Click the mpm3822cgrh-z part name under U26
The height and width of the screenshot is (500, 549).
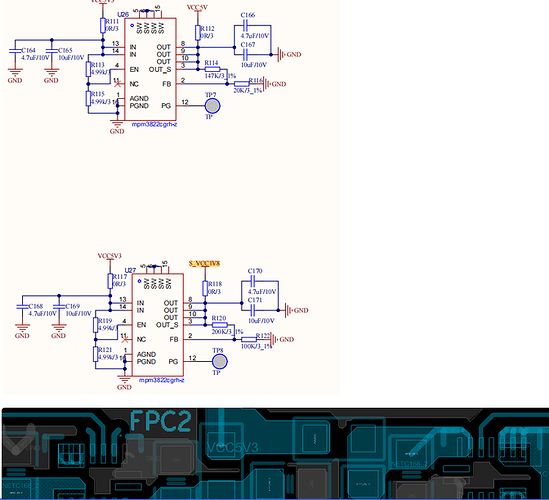(x=154, y=124)
